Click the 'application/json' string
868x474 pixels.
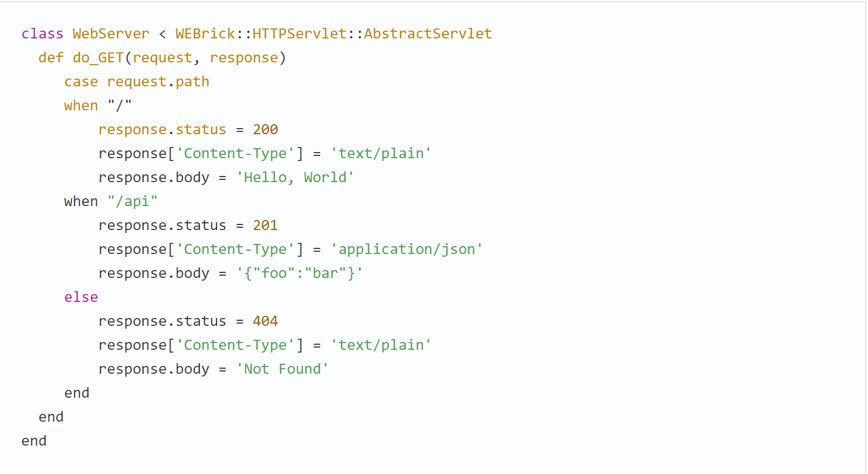click(406, 250)
